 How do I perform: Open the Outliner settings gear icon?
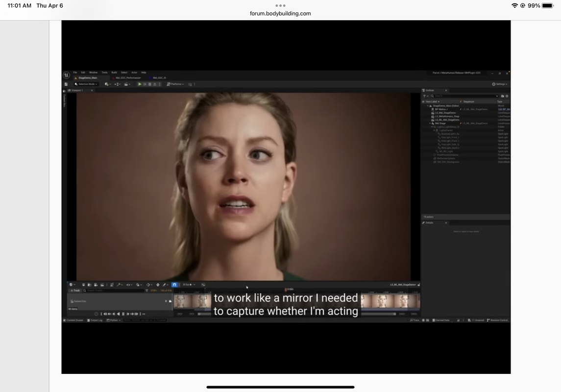(507, 96)
